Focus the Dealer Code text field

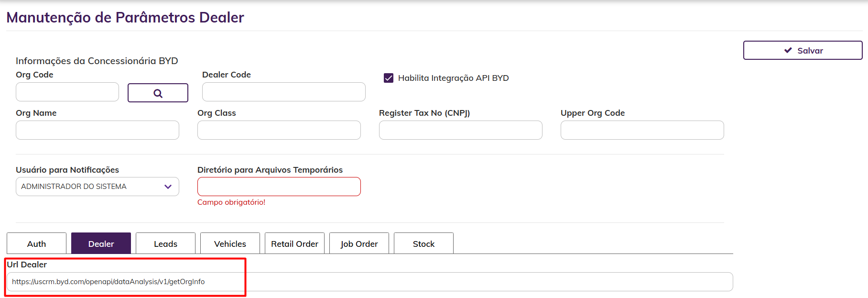(283, 92)
